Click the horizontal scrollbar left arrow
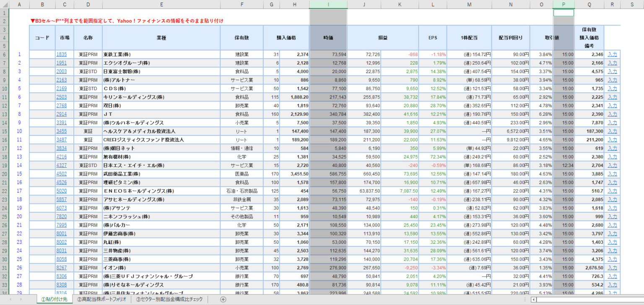Viewport: 644px width, 305px height. pyautogui.click(x=533, y=299)
